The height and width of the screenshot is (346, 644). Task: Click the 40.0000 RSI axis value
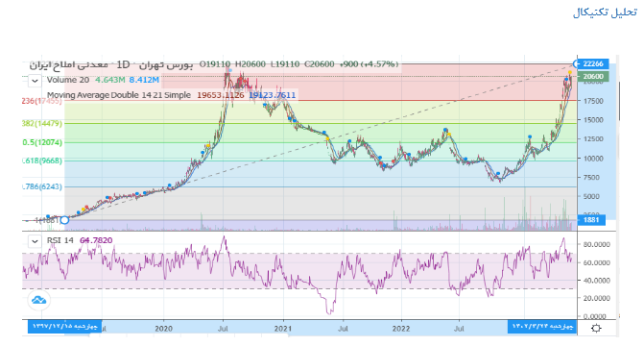[596, 281]
